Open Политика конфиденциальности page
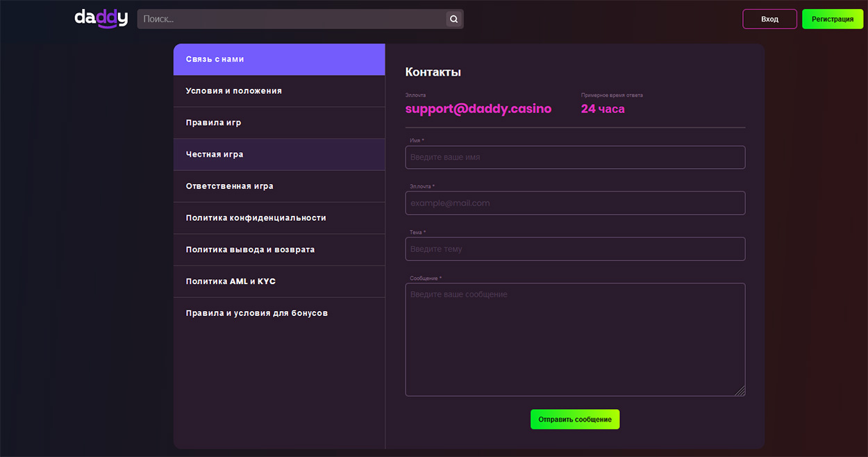This screenshot has height=457, width=868. click(279, 218)
